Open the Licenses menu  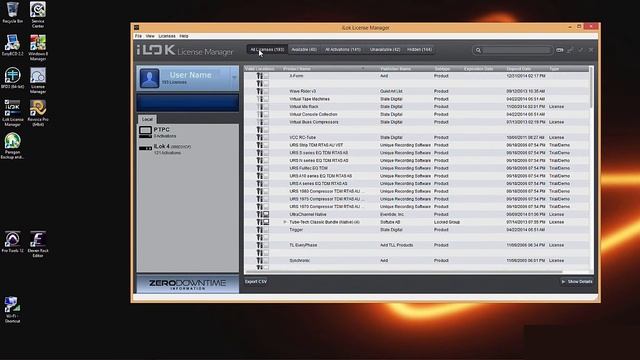(167, 36)
